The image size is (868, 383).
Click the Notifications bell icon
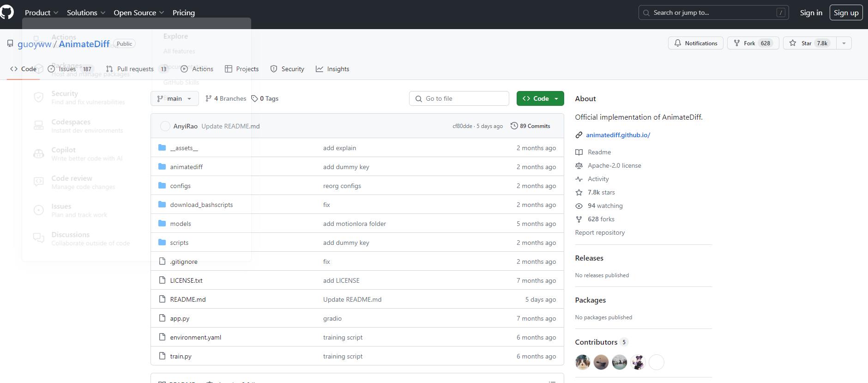(677, 43)
